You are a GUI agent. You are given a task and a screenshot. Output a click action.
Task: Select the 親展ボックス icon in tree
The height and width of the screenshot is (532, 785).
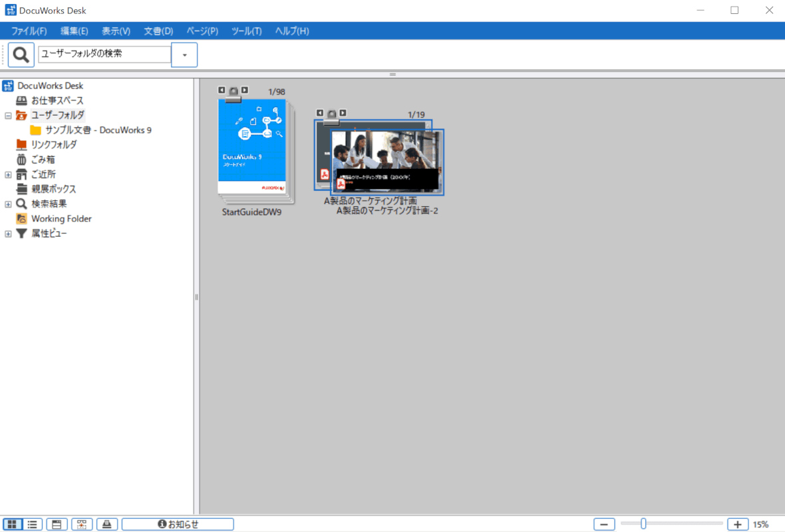[21, 189]
